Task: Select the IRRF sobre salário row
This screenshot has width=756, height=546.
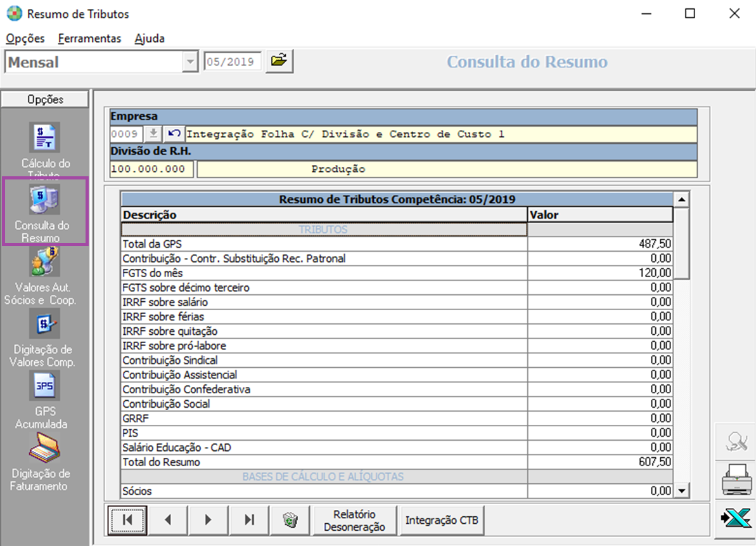Action: [x=396, y=302]
